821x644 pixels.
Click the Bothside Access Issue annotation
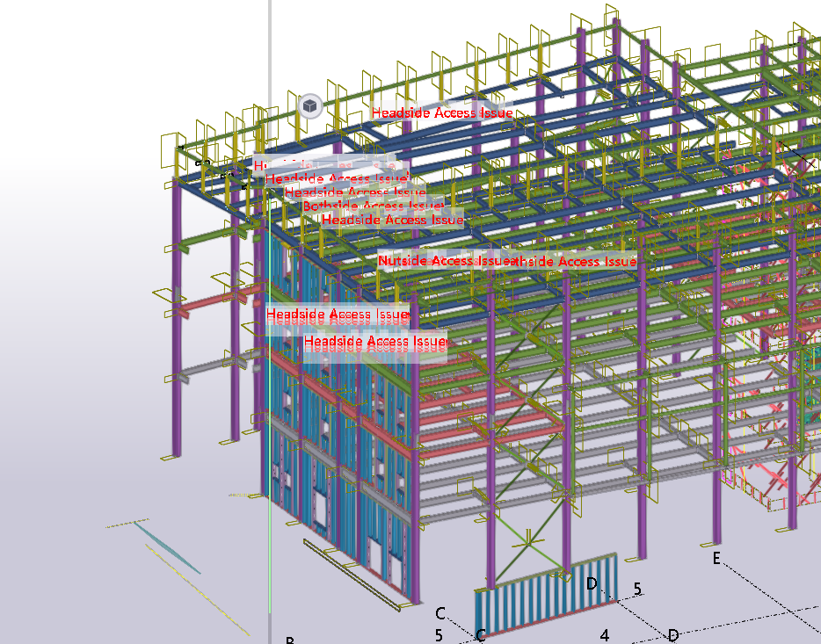point(374,206)
